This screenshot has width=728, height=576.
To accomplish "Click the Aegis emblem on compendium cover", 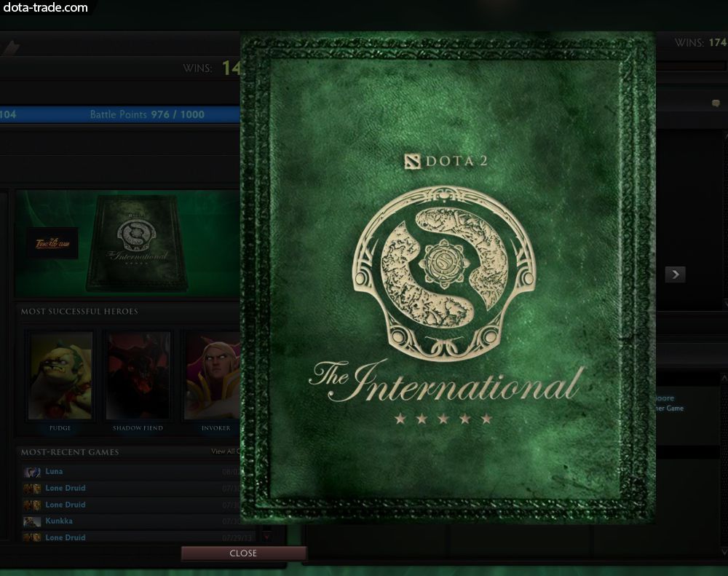I will pos(444,272).
